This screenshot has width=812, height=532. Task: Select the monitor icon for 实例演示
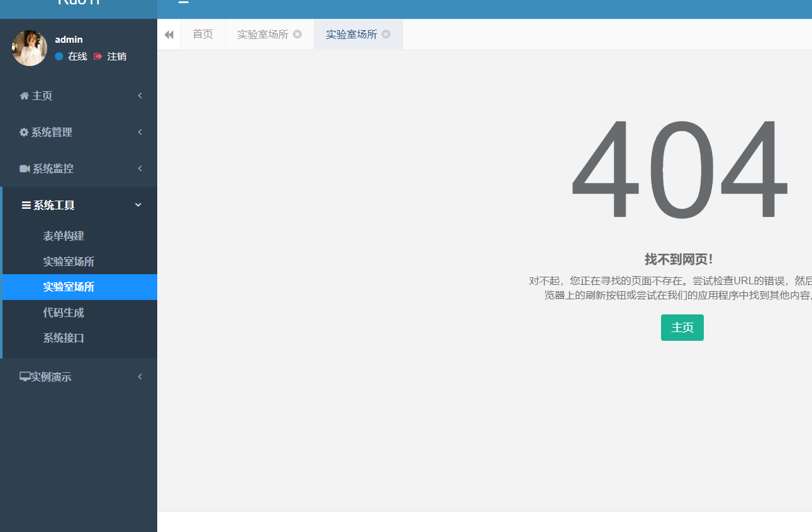click(24, 376)
